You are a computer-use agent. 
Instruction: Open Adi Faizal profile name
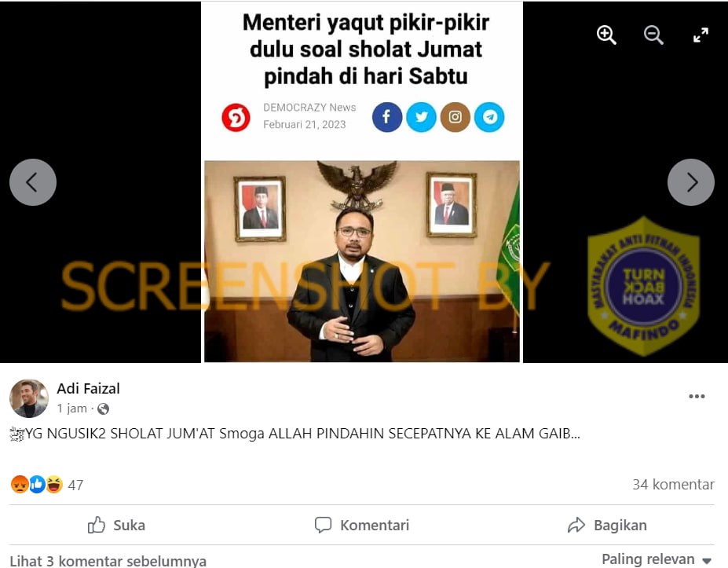[88, 388]
